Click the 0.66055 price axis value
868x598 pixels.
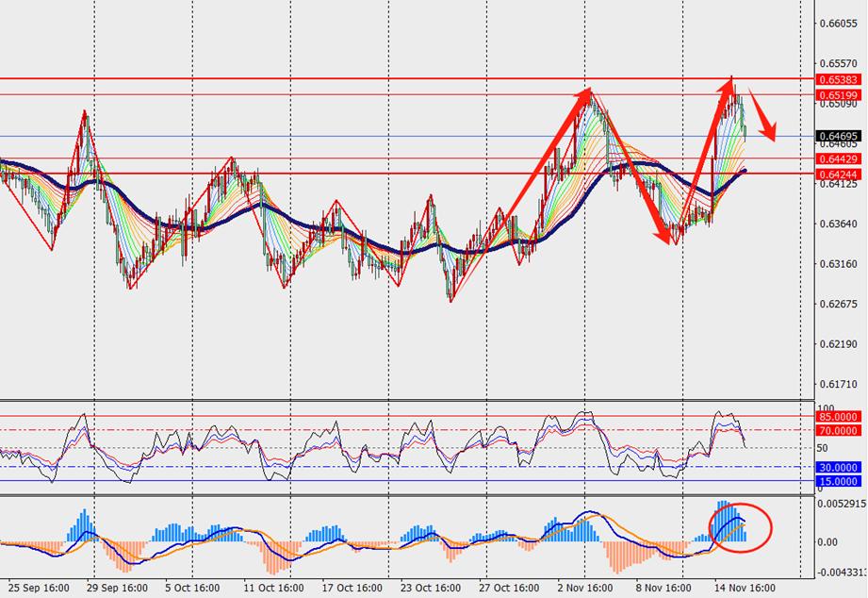[x=839, y=24]
